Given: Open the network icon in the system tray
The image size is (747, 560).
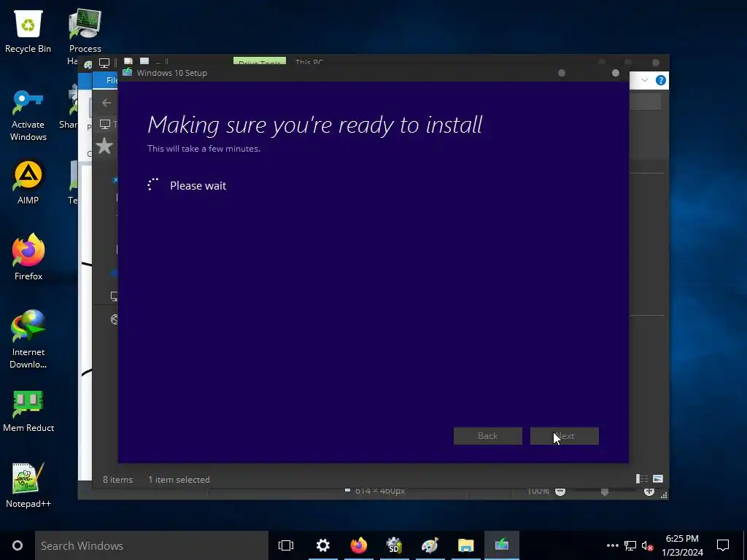Looking at the screenshot, I should tap(630, 545).
